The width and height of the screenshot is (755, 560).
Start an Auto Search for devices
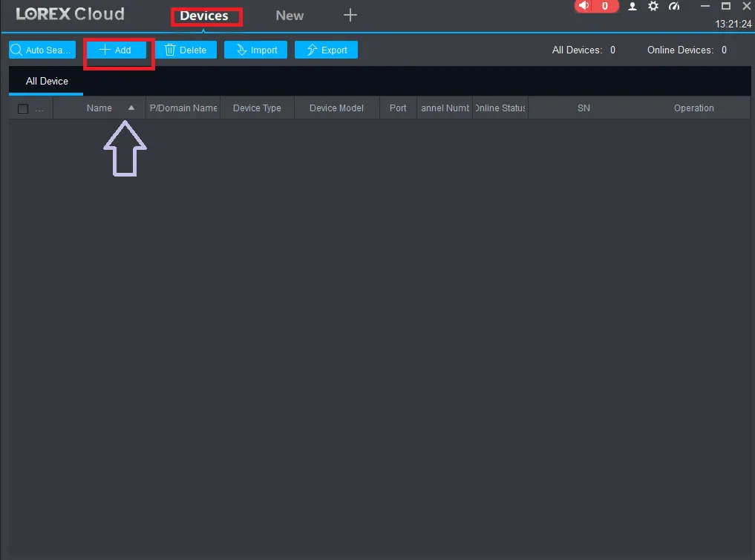click(x=42, y=50)
